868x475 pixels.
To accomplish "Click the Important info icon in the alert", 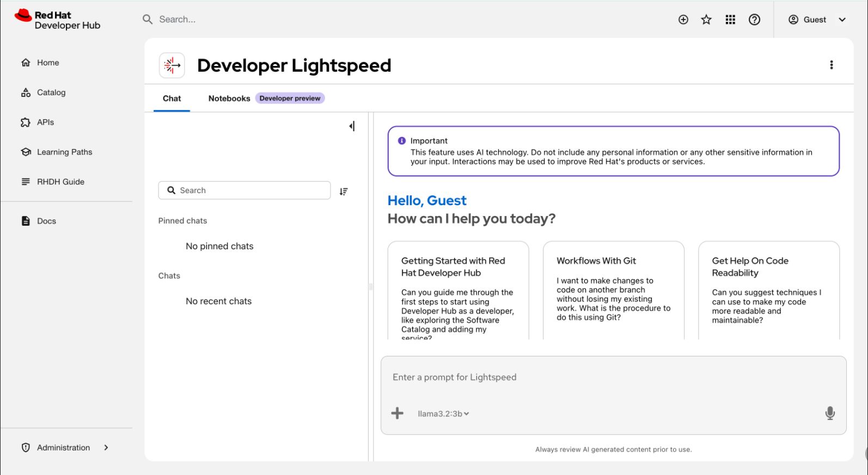I will [402, 141].
